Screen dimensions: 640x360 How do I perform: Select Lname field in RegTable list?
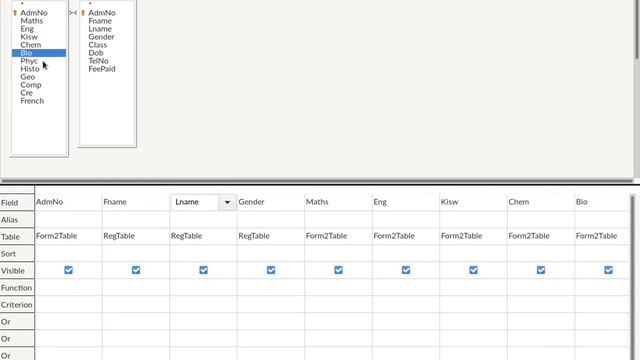(100, 29)
